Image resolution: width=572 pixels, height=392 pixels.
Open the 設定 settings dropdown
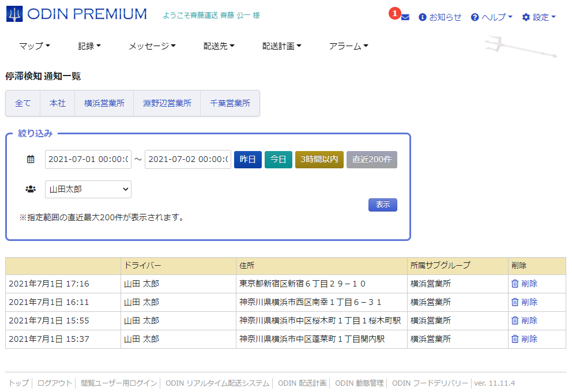(x=539, y=17)
